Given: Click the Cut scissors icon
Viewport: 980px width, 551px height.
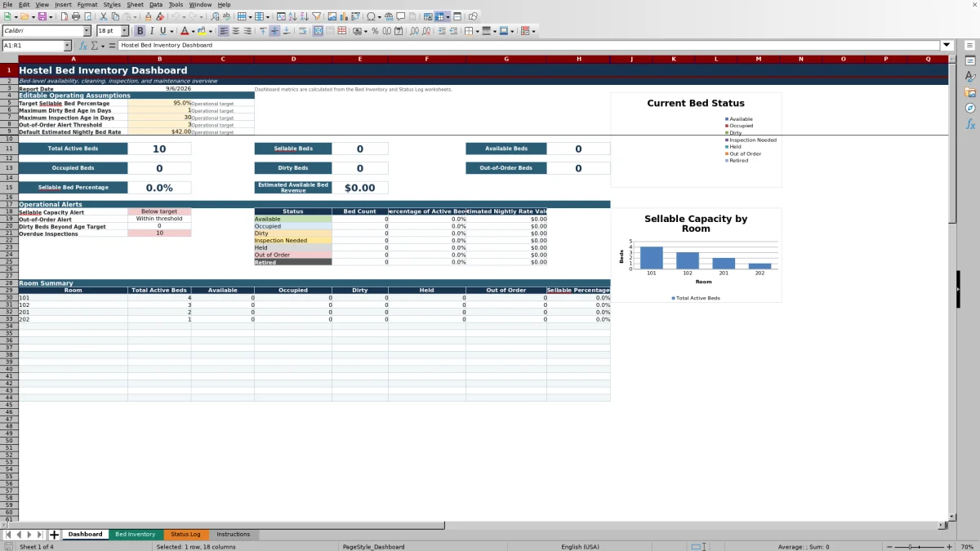Looking at the screenshot, I should 104,16.
